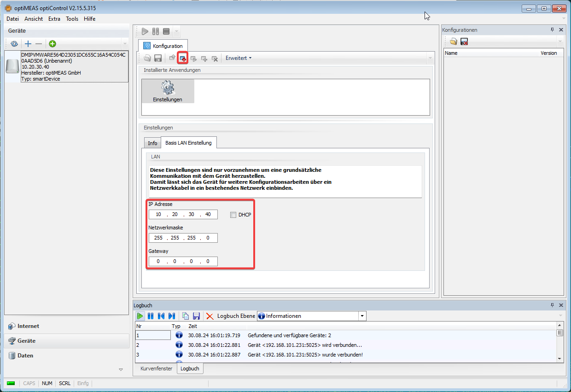Click the first IP Adresse octet field

pyautogui.click(x=158, y=215)
